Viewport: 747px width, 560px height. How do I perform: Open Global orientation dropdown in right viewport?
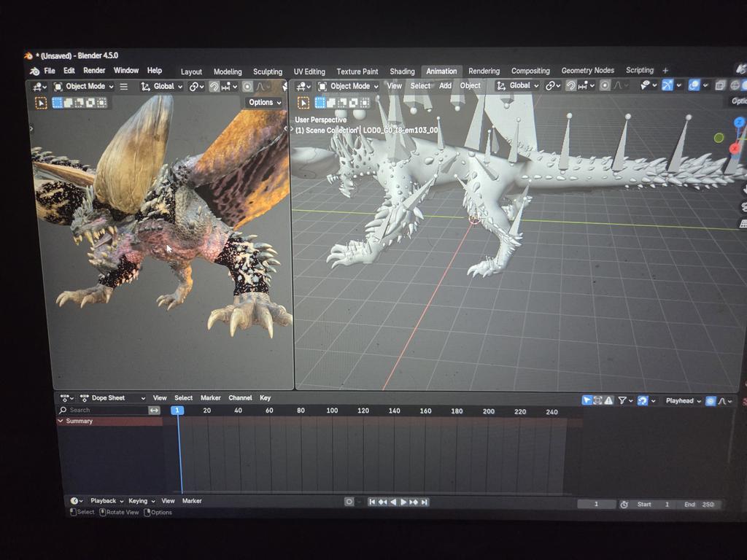click(x=517, y=86)
